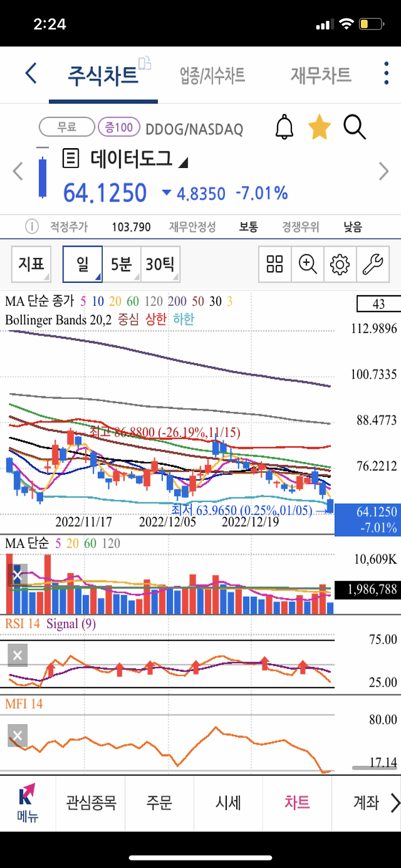Click the MFI 14 legend label
Image resolution: width=401 pixels, height=868 pixels.
coord(24,704)
